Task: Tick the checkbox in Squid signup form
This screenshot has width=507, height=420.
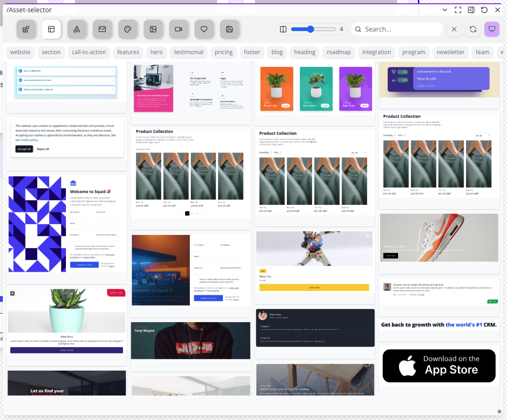Action: [x=72, y=246]
